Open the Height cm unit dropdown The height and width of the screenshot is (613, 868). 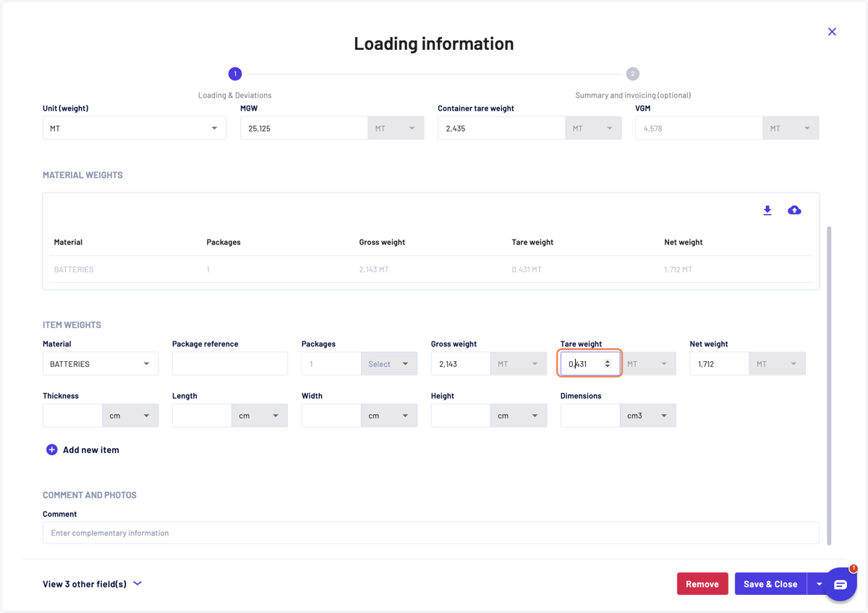[x=519, y=415]
